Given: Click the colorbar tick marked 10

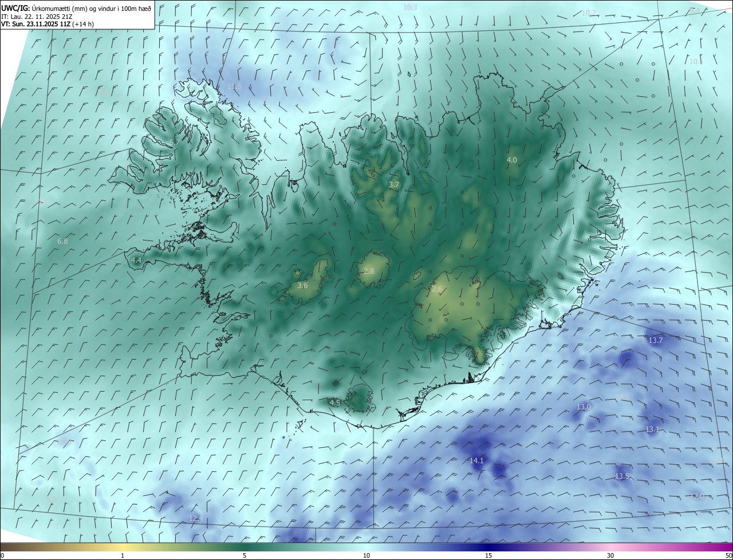Looking at the screenshot, I should point(366,555).
